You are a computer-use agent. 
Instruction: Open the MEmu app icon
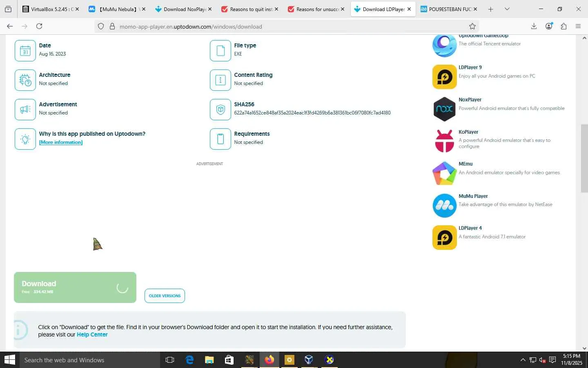(444, 173)
